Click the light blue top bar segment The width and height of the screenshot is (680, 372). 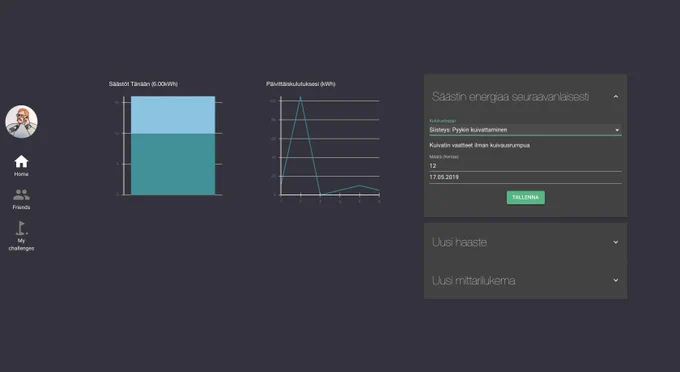tap(173, 115)
